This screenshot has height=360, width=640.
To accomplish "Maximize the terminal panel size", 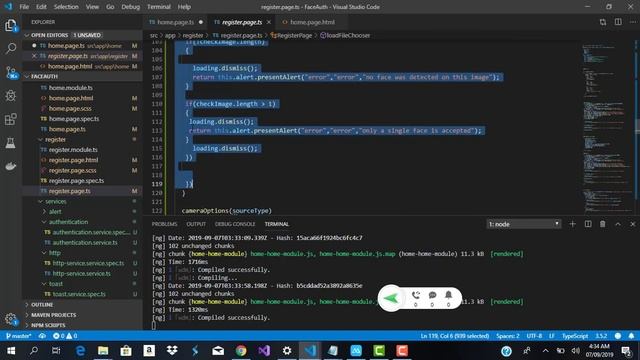I will (618, 224).
